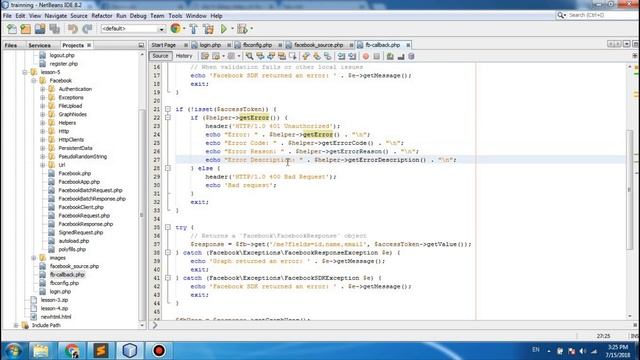Image resolution: width=640 pixels, height=360 pixels.
Task: Expand the images folder
Action: click(34, 258)
